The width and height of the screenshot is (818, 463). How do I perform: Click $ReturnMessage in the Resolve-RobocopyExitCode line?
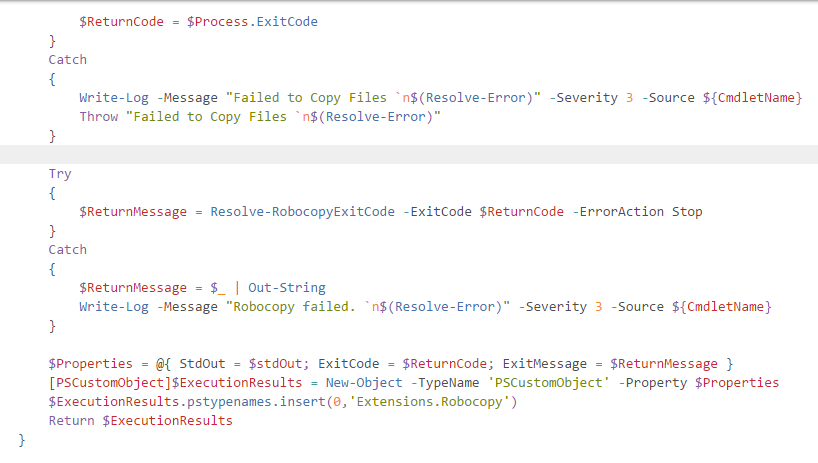133,212
